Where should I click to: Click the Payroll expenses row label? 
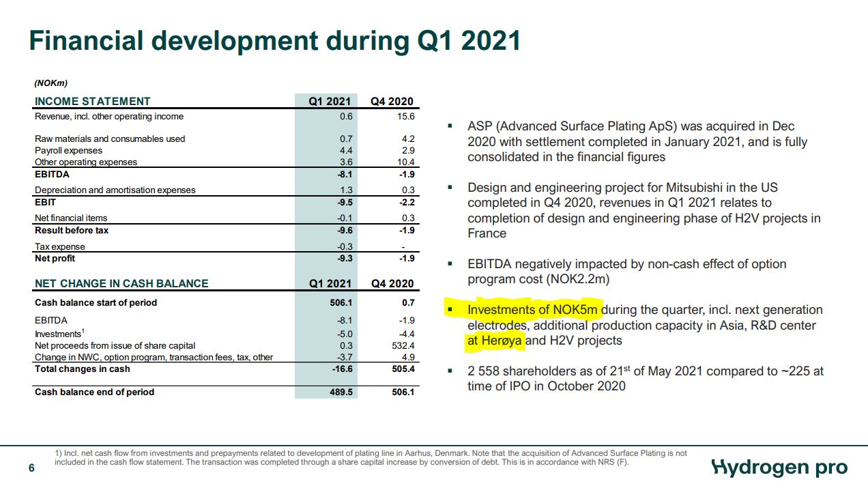click(x=68, y=150)
